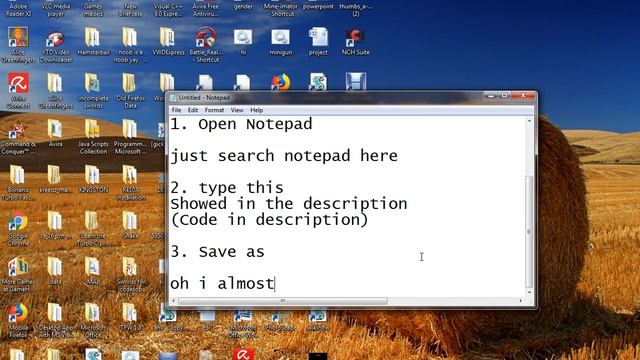Click the 'Adobe Reader XI' desktop label
The width and height of the screenshot is (640, 360).
click(x=18, y=10)
